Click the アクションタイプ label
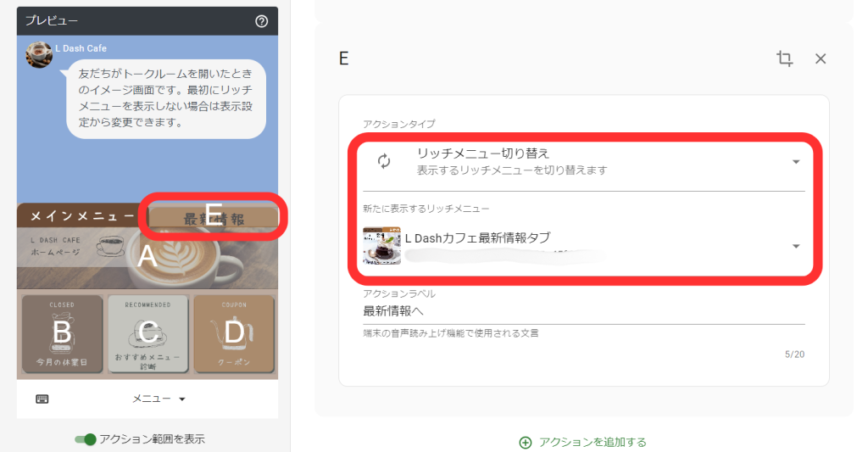 [399, 124]
